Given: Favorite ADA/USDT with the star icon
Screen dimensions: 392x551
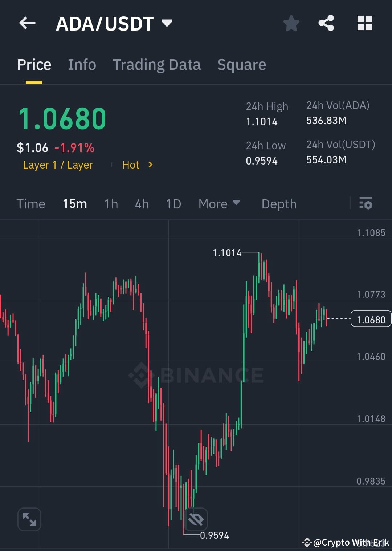Looking at the screenshot, I should pos(291,23).
